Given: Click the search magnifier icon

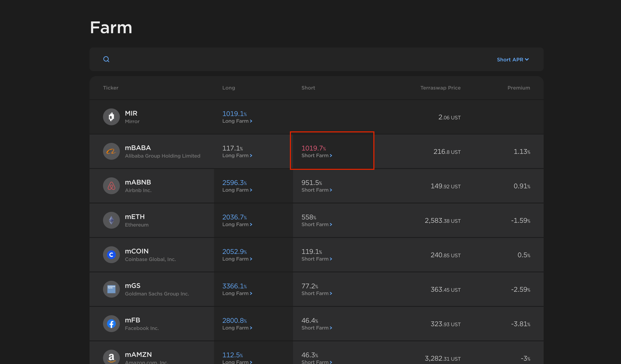Looking at the screenshot, I should [106, 59].
